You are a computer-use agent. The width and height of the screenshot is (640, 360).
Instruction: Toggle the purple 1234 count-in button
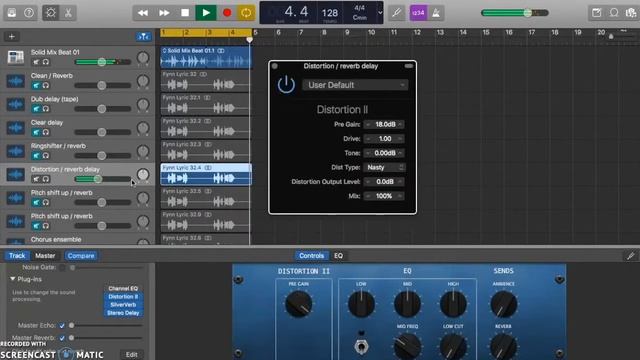click(x=418, y=13)
